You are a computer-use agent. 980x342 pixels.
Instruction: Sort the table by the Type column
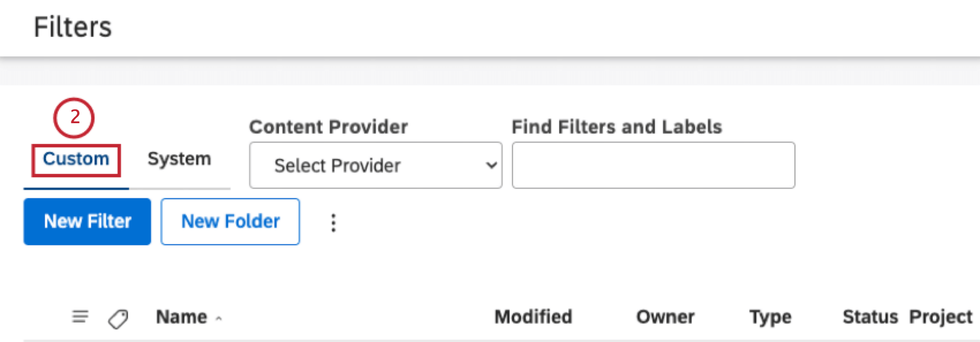[x=770, y=316]
